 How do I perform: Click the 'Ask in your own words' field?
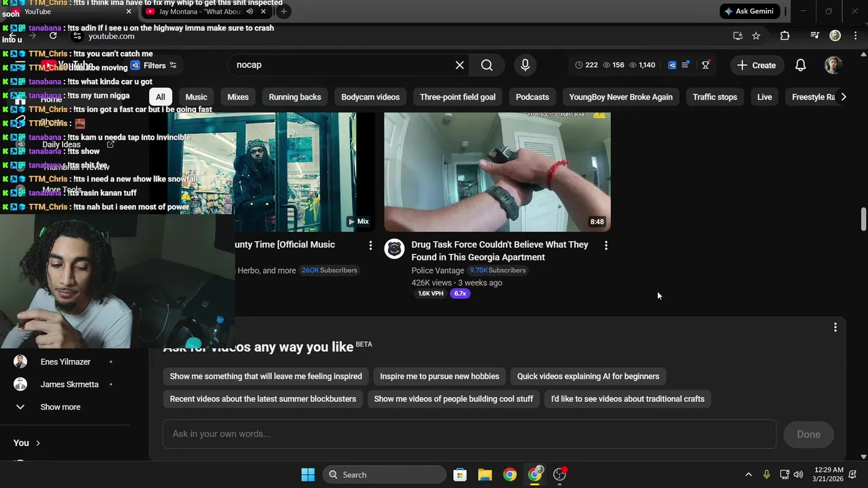469,434
